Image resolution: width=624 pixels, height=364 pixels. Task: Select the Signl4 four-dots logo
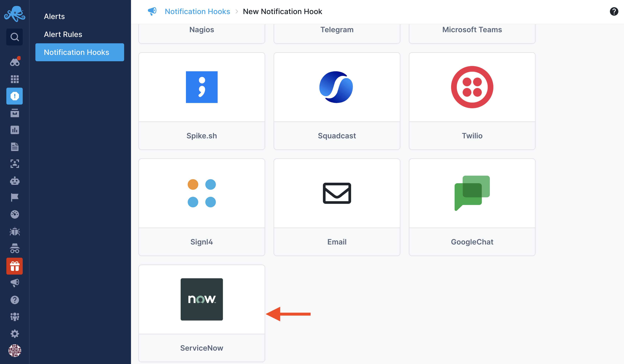pos(202,193)
